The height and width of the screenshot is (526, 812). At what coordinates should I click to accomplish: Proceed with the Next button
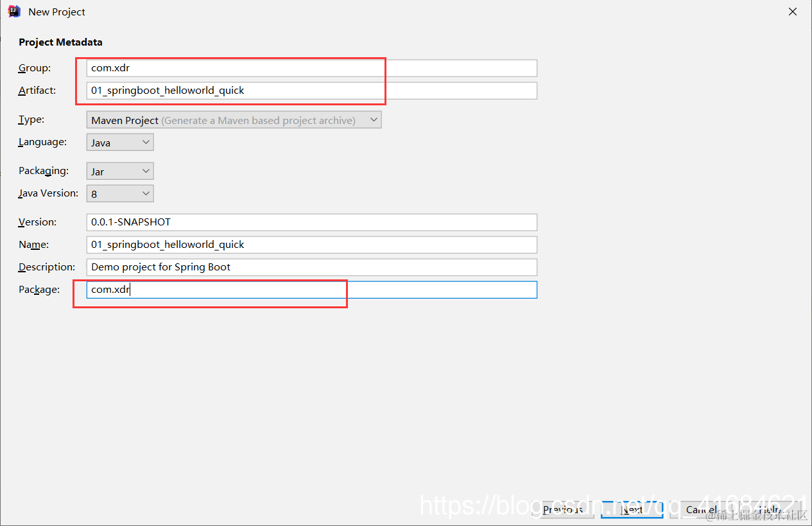(632, 509)
